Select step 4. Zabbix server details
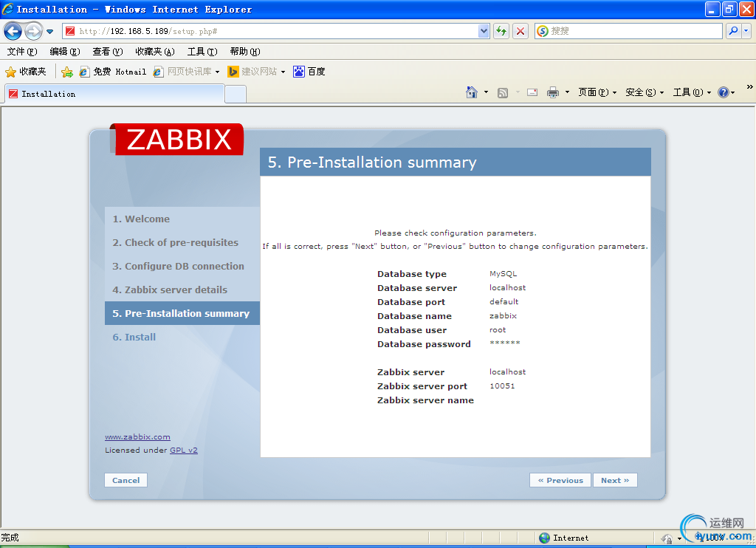 (x=170, y=290)
